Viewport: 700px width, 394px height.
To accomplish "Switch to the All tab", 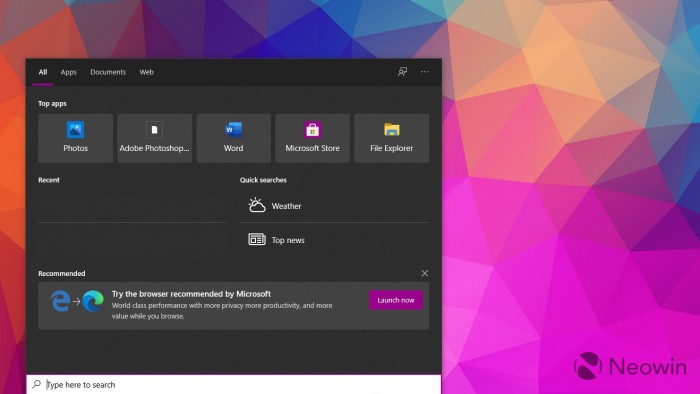I will coord(43,72).
